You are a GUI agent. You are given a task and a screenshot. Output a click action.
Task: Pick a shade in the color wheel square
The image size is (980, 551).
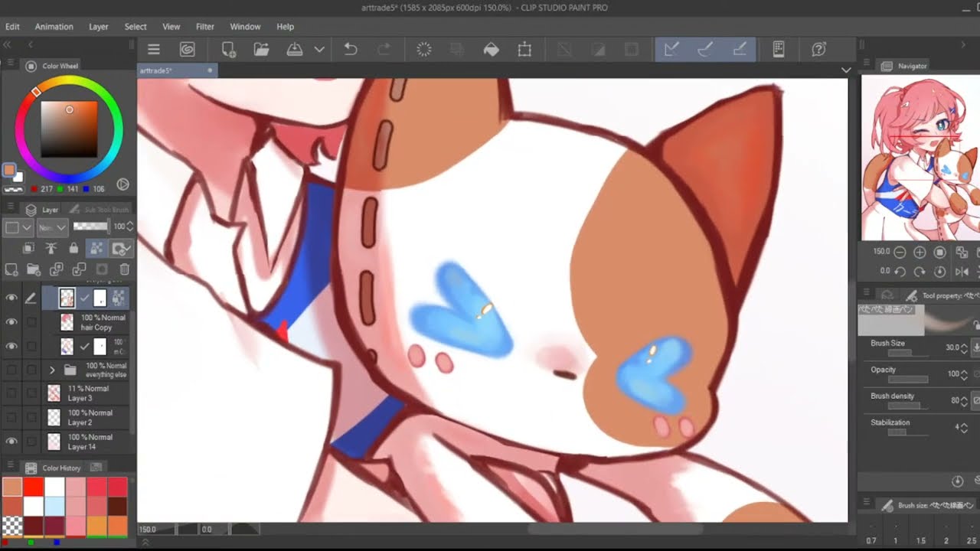[69, 129]
